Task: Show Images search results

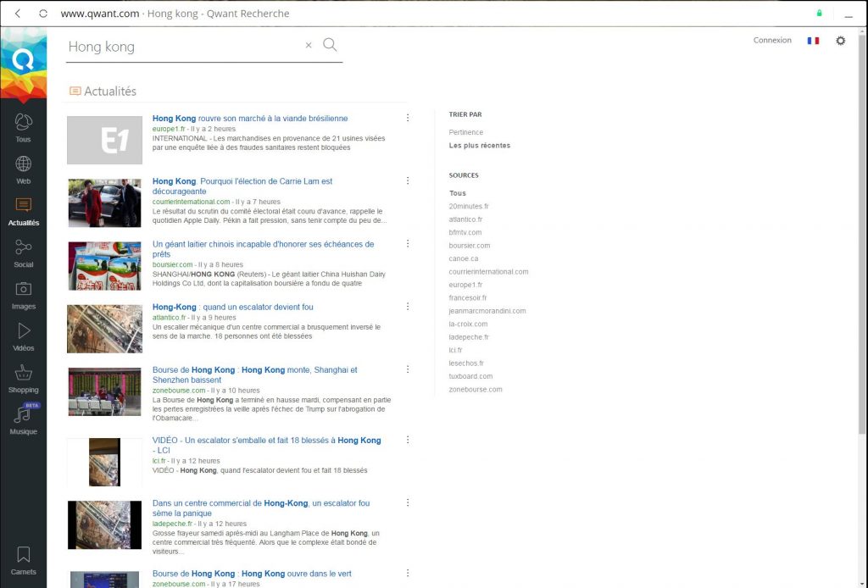Action: [23, 294]
